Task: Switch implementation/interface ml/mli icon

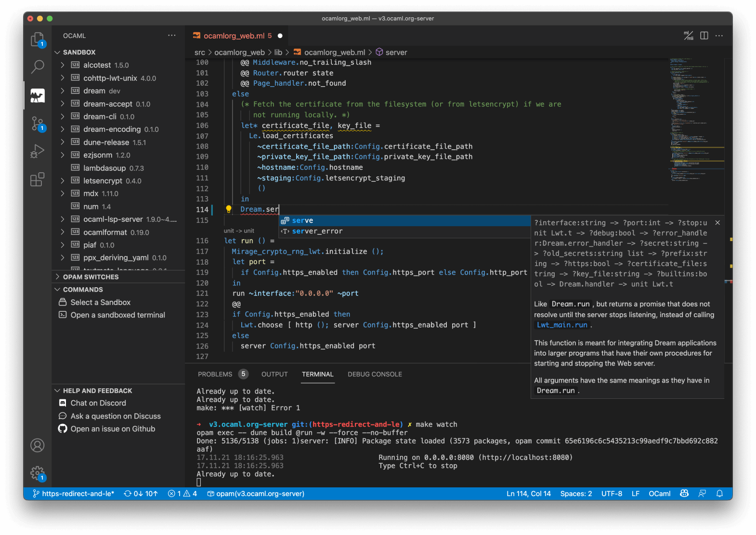Action: point(689,36)
